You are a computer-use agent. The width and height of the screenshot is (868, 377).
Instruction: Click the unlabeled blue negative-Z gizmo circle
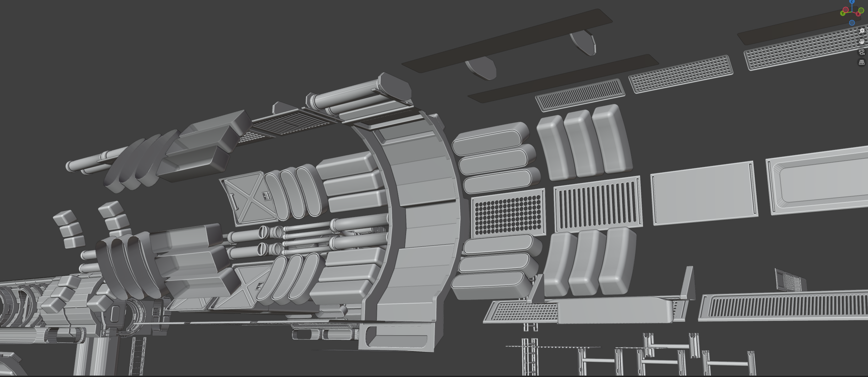852,23
